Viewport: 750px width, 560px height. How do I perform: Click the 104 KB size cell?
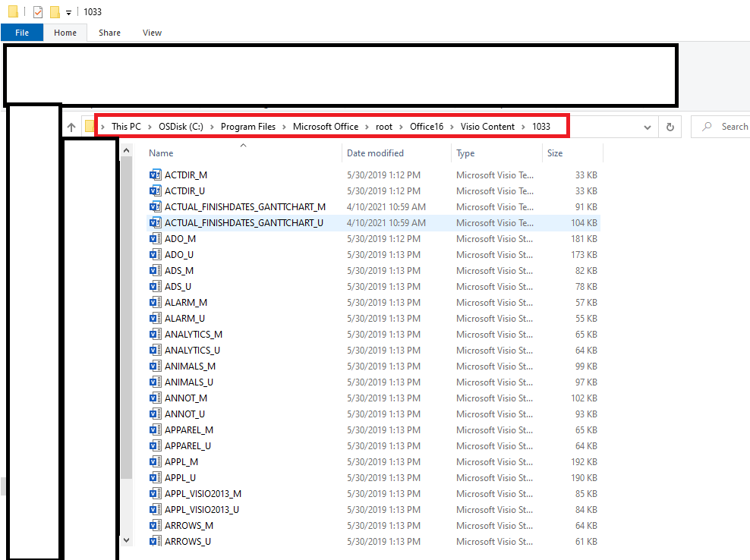[584, 223]
